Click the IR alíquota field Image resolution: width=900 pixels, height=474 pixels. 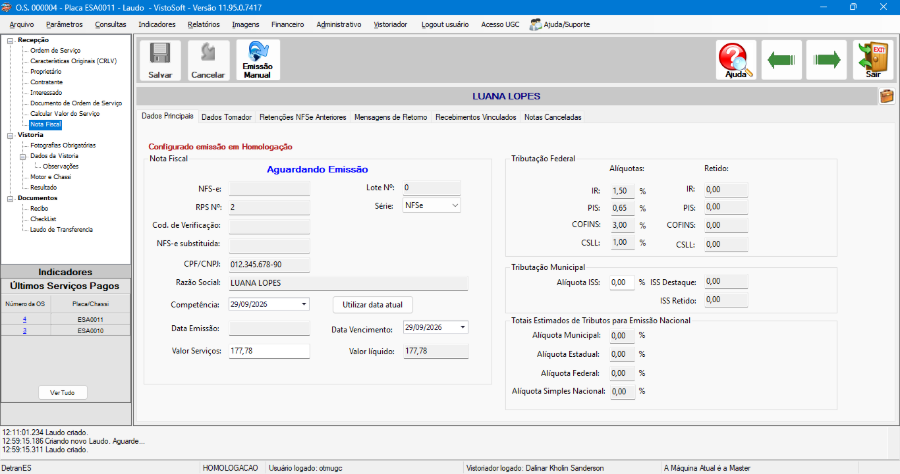pos(623,191)
